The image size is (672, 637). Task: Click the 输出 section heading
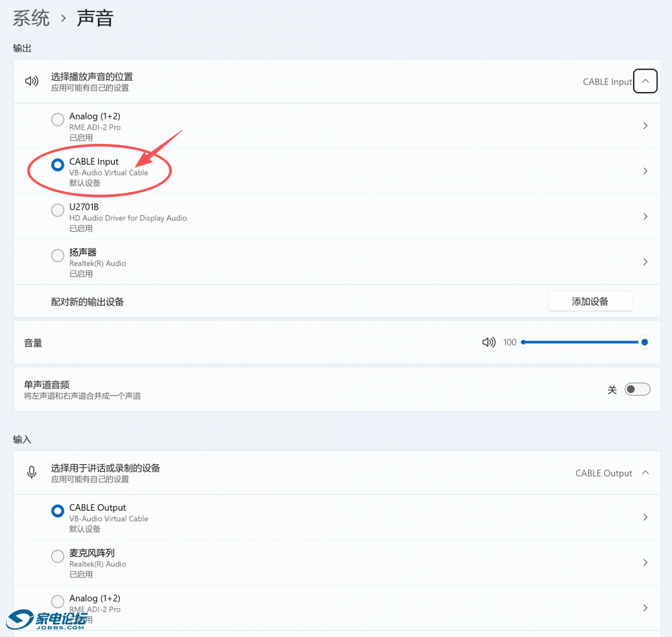[22, 48]
